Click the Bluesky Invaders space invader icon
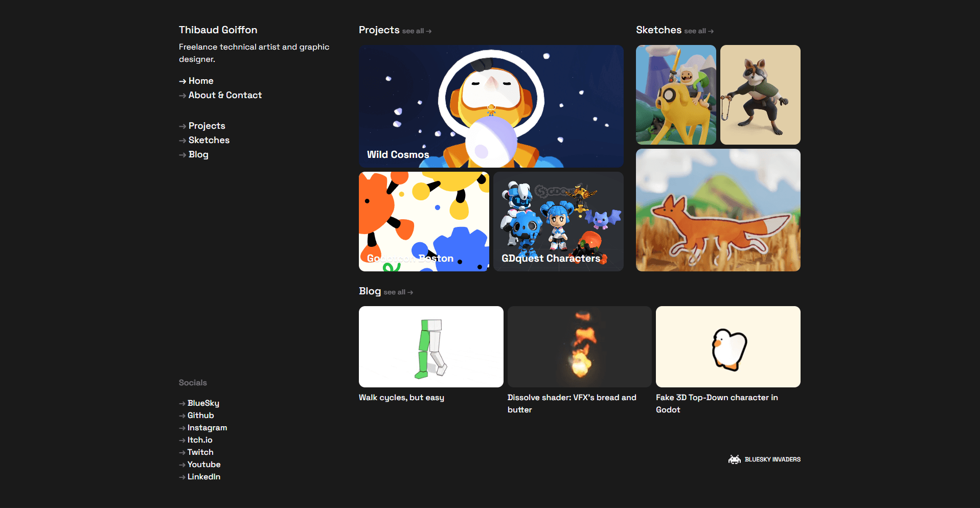Screen dimensions: 980x508 pos(734,459)
